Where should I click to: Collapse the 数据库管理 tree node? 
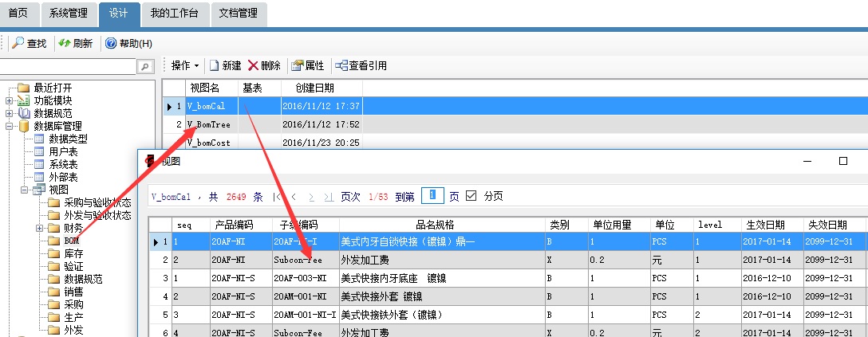pos(10,126)
